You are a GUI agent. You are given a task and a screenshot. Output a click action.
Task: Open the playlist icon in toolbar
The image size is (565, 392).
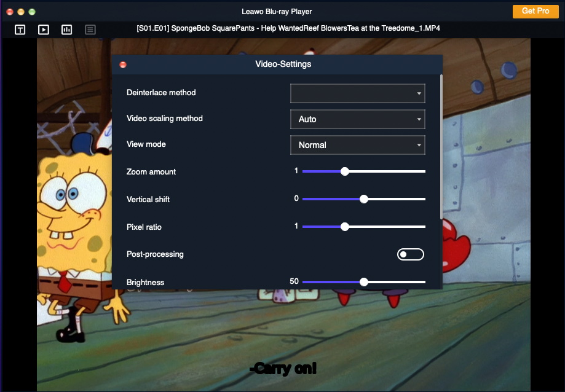pos(90,29)
